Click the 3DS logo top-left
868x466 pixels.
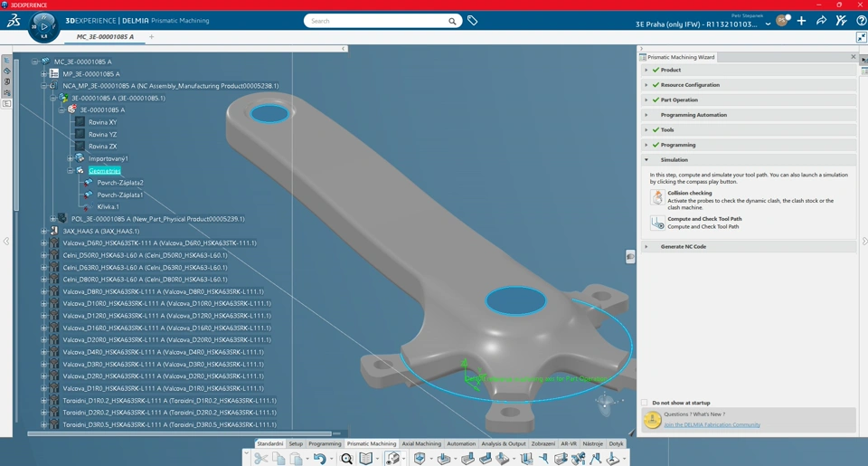click(x=14, y=21)
